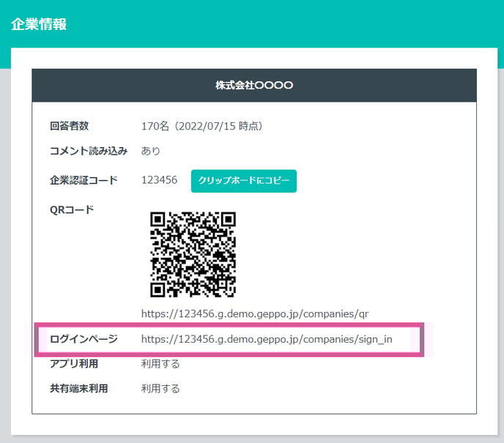Image resolution: width=504 pixels, height=443 pixels.
Task: Click the QRコード label
Action: pos(72,209)
